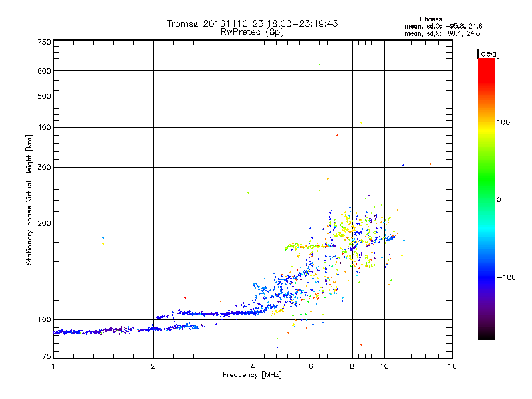Click the colorbar tick label '100'
The height and width of the screenshot is (399, 532).
click(503, 122)
